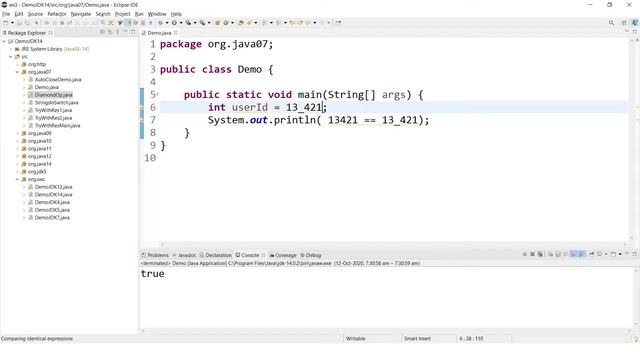Open the Window menu

pos(157,14)
